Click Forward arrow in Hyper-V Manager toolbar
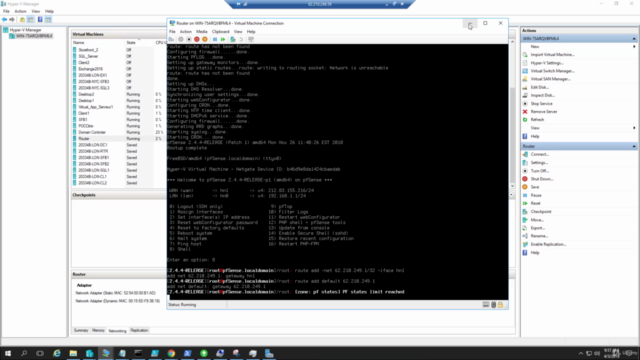This screenshot has height=360, width=640. [x=12, y=19]
